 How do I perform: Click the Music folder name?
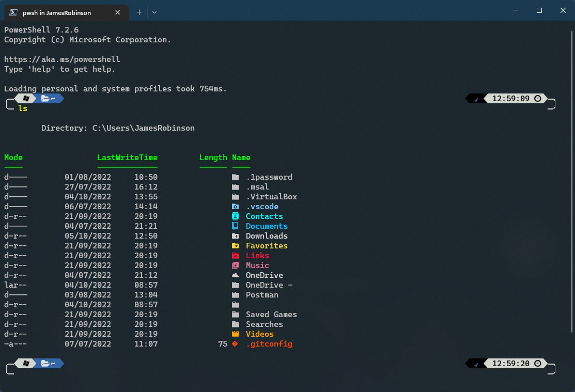pyautogui.click(x=257, y=265)
